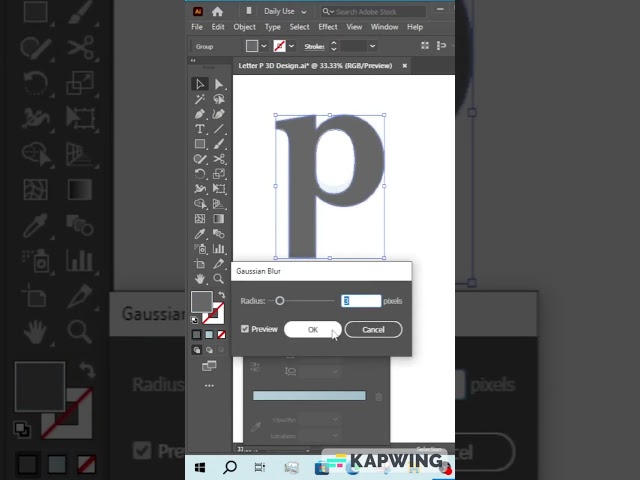Image resolution: width=640 pixels, height=480 pixels.
Task: Select the Curvature tool
Action: tap(219, 114)
